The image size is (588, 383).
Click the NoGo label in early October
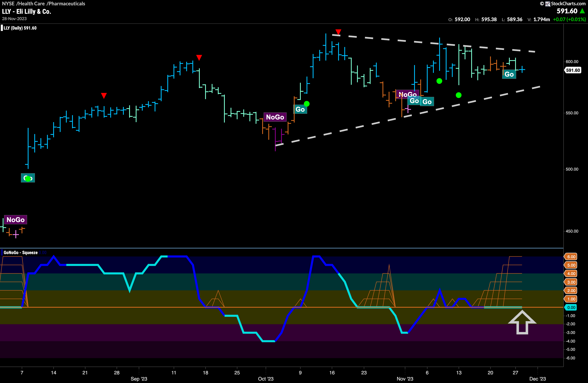point(275,117)
